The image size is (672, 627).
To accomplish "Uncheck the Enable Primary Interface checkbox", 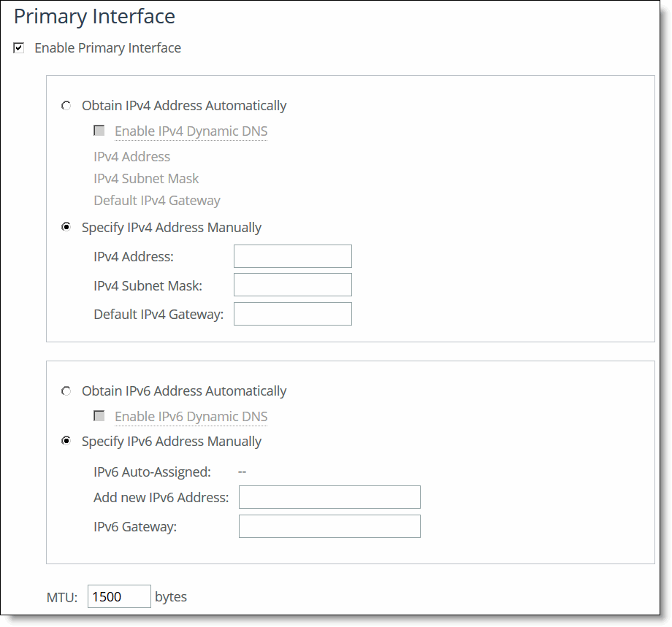I will (18, 48).
